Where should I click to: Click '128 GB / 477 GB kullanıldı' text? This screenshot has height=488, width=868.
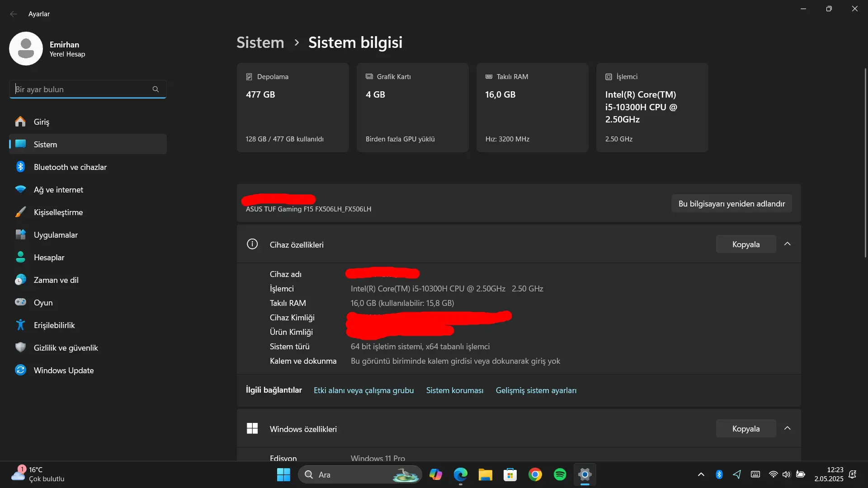coord(285,139)
